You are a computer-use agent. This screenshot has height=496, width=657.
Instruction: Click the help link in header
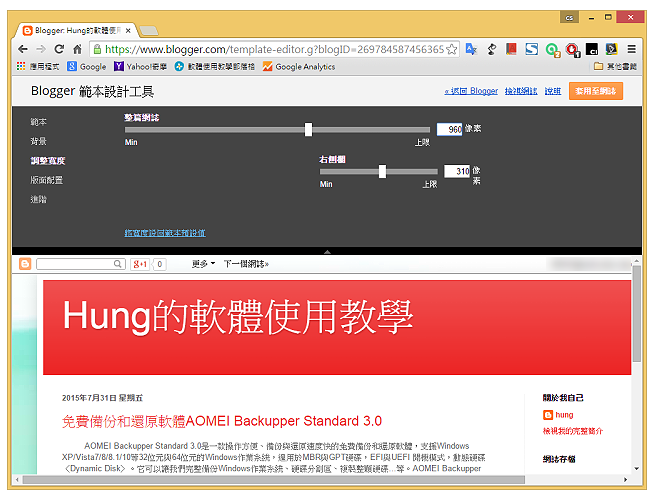point(553,91)
